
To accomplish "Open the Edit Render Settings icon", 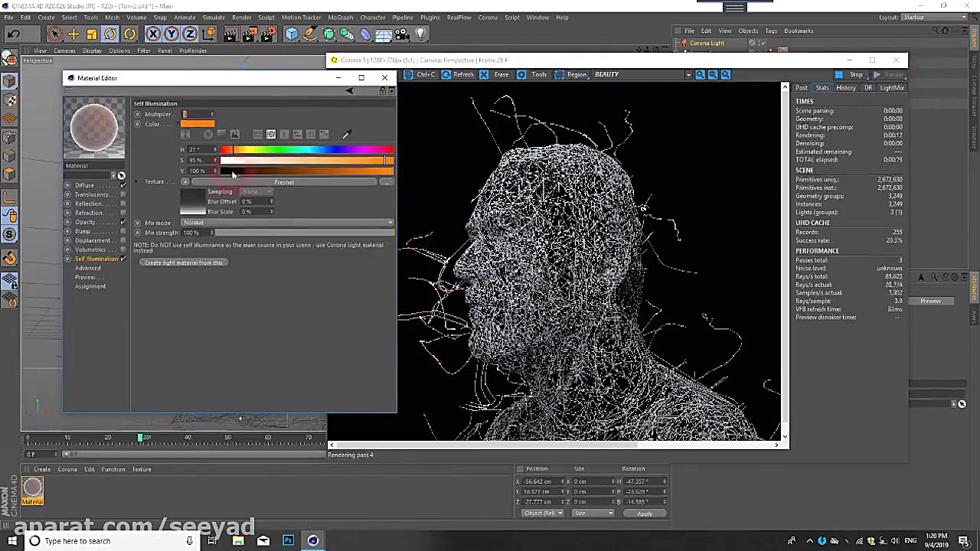I will 267,34.
